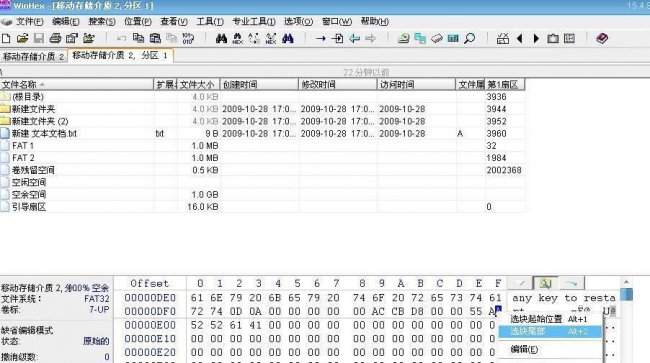This screenshot has width=650, height=363.
Task: Click the magnifying glass Analyze icon
Action: tap(470, 39)
